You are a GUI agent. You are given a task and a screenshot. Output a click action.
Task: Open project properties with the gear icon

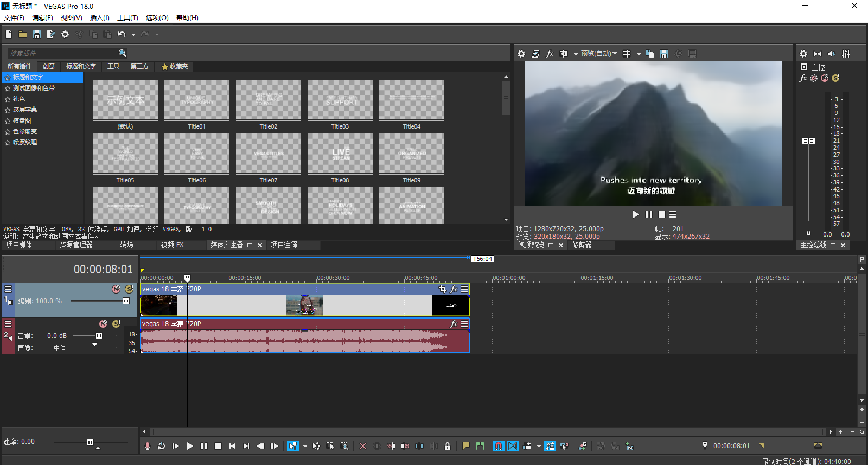(x=65, y=34)
